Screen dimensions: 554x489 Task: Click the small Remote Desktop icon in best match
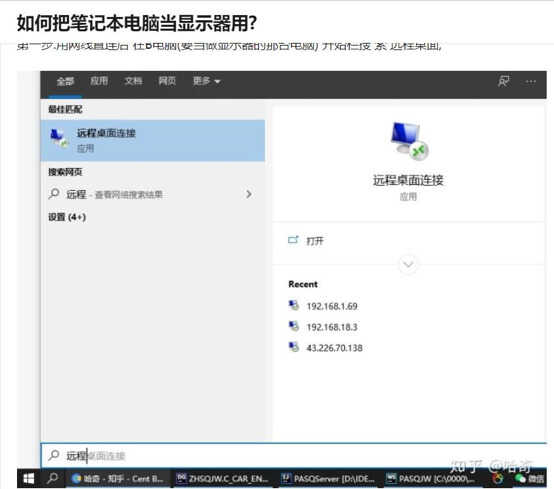[59, 138]
